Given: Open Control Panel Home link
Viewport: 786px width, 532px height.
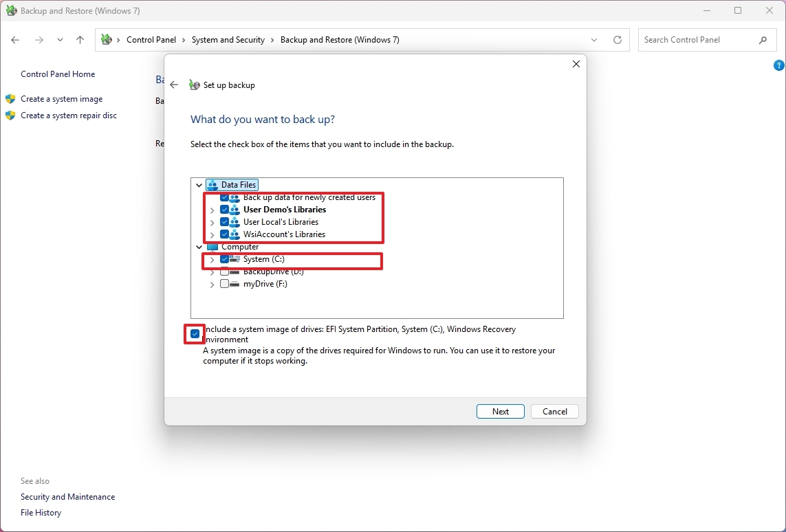Looking at the screenshot, I should coord(58,74).
